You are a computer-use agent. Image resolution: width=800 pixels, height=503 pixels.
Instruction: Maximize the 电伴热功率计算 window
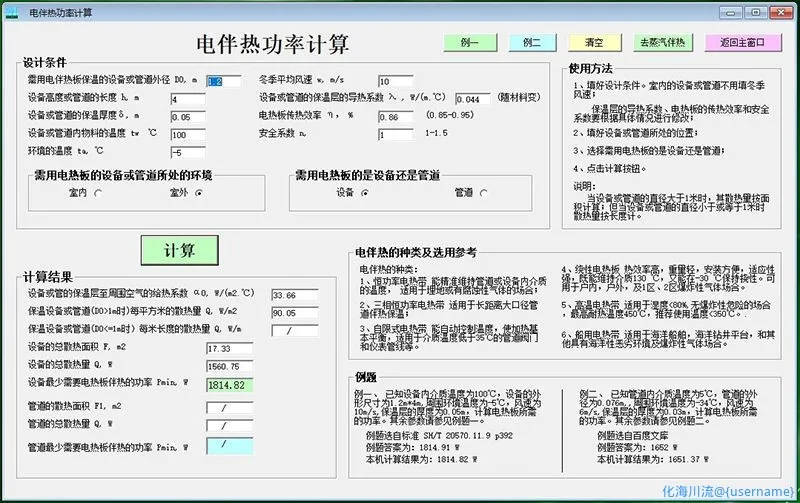tap(756, 12)
